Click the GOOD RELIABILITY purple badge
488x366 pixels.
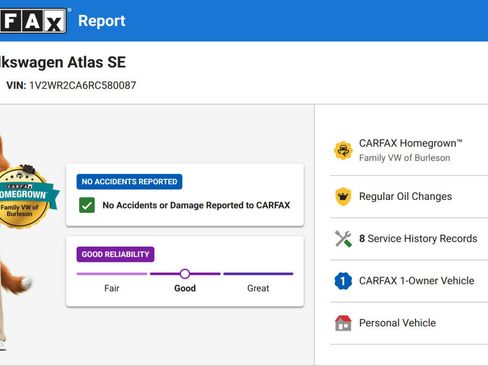[x=115, y=254]
